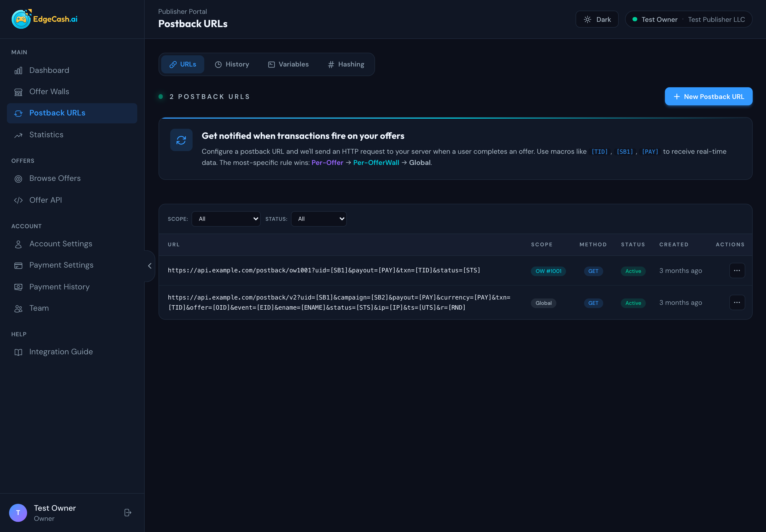The image size is (766, 532).
Task: Click GET method badge in Global row
Action: point(593,303)
